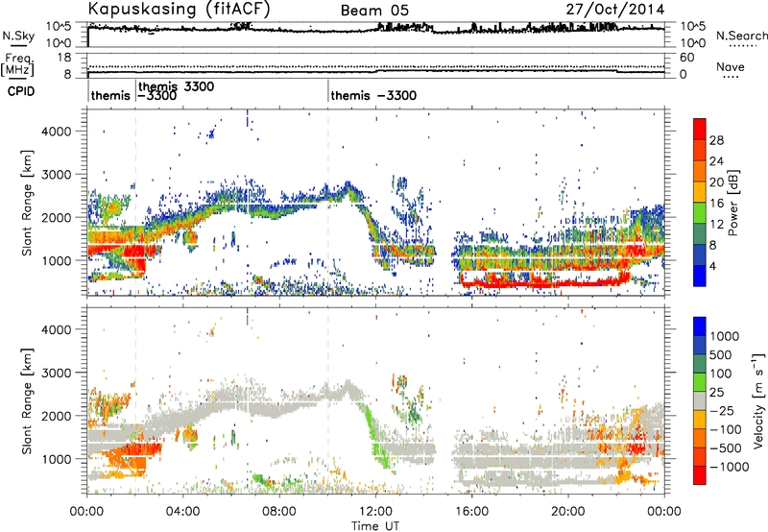
Task: Click the '4000' tick on the power plot axis
Action: coord(57,132)
